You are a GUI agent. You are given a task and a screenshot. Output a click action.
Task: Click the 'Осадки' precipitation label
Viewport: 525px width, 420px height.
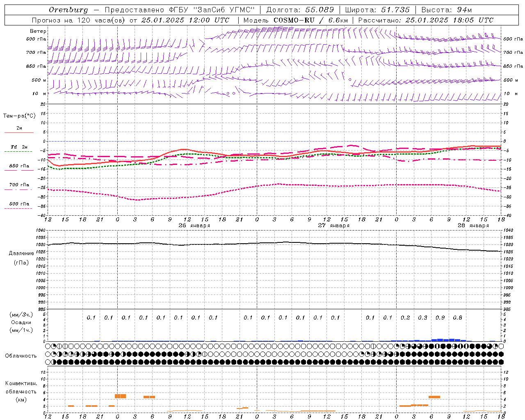tap(21, 322)
